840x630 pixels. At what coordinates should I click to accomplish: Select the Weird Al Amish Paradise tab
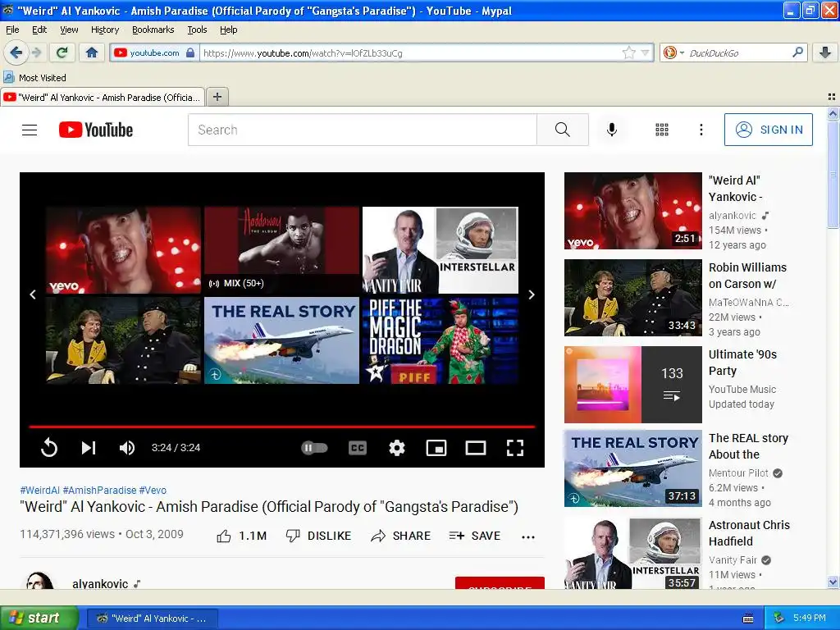point(103,97)
